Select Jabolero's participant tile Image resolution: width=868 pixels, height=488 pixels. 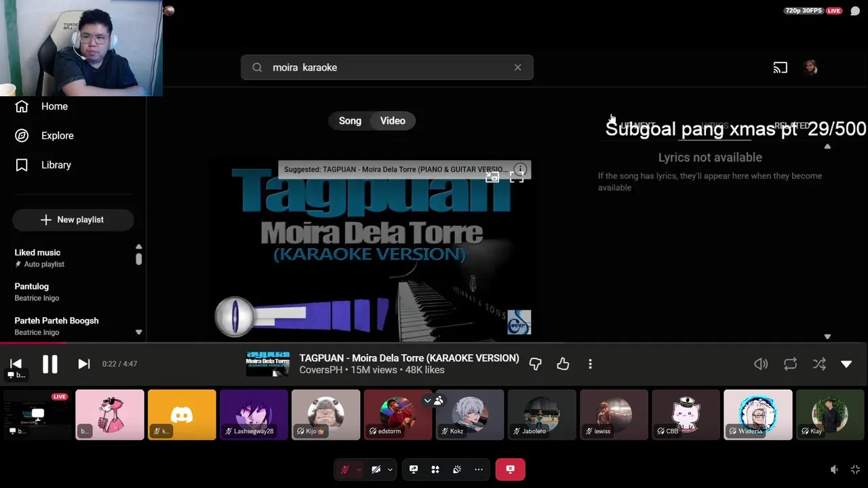coord(542,415)
